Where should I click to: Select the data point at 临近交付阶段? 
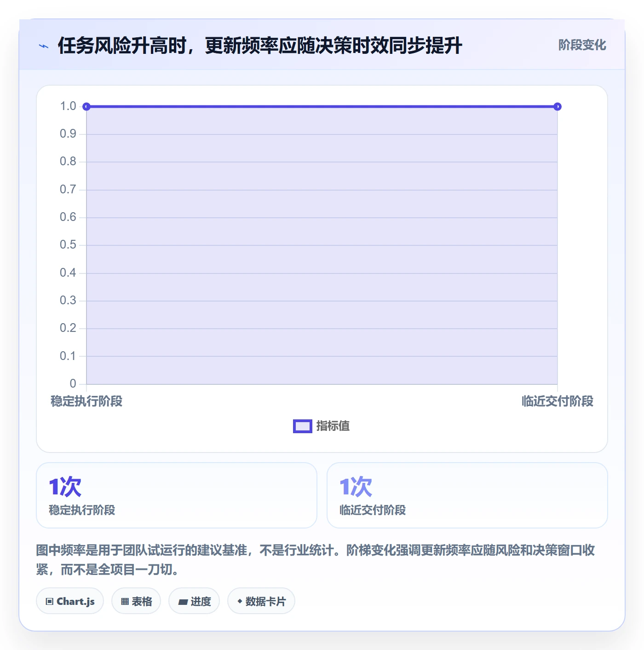coord(558,107)
